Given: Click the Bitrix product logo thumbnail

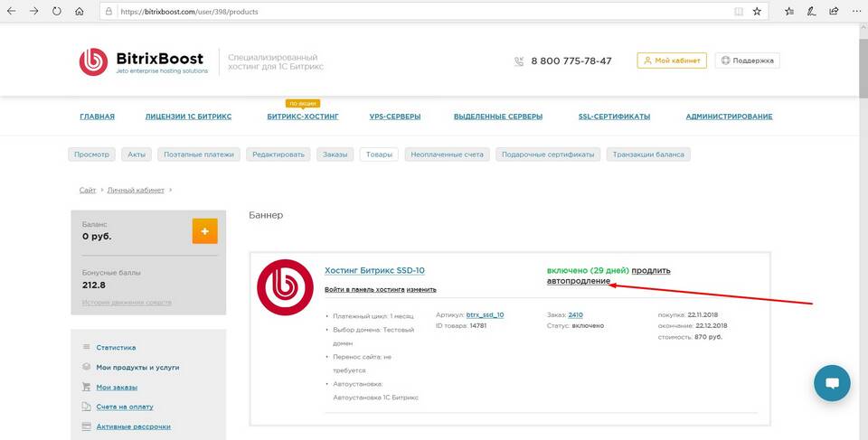Looking at the screenshot, I should (285, 287).
